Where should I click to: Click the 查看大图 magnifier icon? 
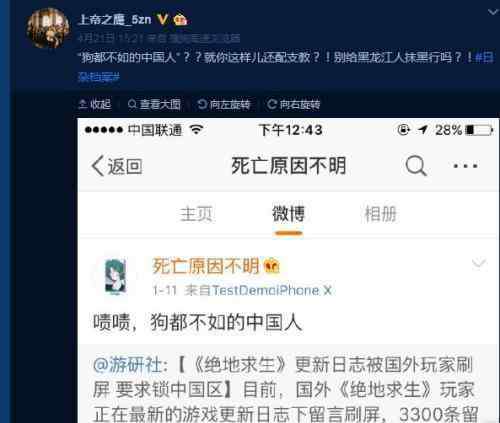(132, 104)
